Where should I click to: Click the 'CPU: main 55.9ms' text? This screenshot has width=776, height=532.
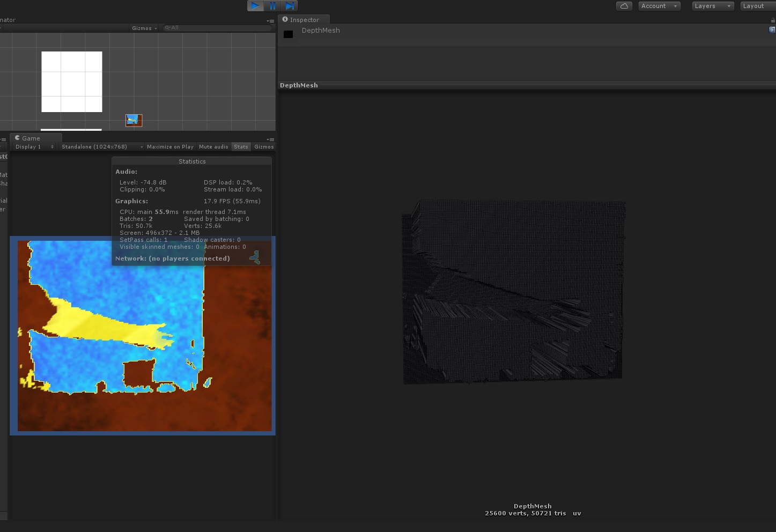coord(149,212)
